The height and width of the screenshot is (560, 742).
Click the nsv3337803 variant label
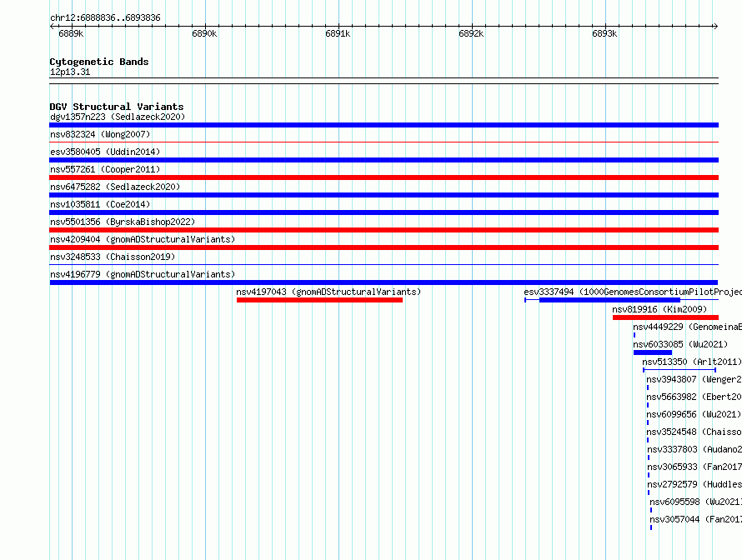(694, 449)
